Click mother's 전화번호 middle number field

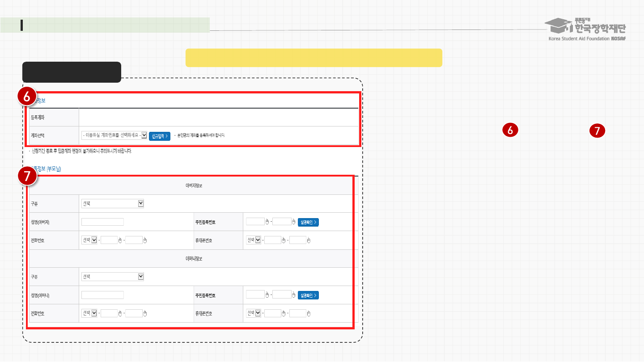click(109, 313)
